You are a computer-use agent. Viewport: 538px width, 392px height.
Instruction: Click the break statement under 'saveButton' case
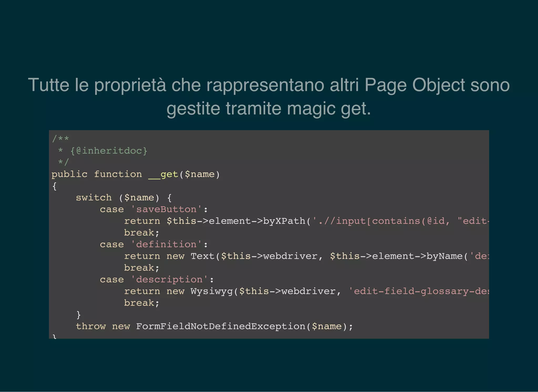pyautogui.click(x=142, y=233)
